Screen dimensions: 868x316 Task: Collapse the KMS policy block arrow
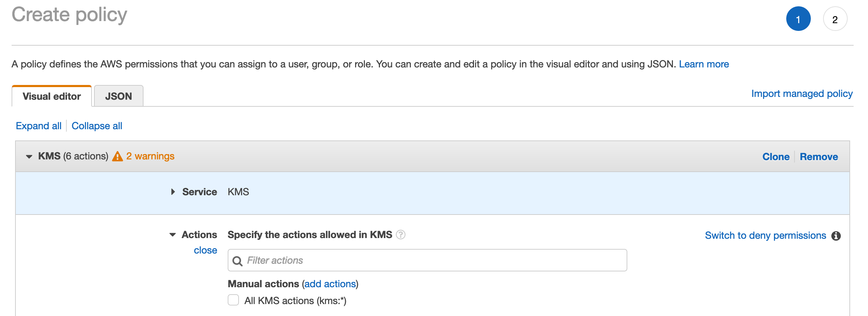point(29,157)
